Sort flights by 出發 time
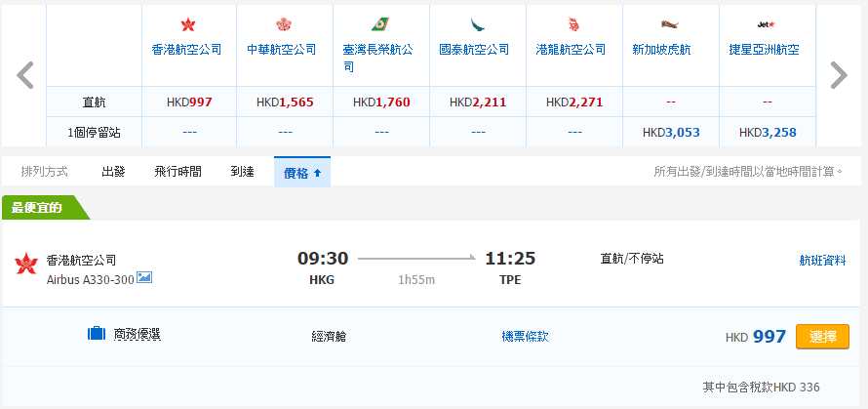The width and height of the screenshot is (868, 409). click(x=113, y=172)
